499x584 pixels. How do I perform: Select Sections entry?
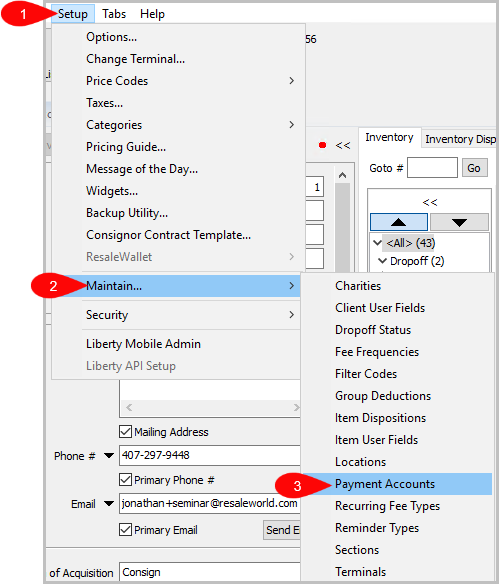[397, 550]
